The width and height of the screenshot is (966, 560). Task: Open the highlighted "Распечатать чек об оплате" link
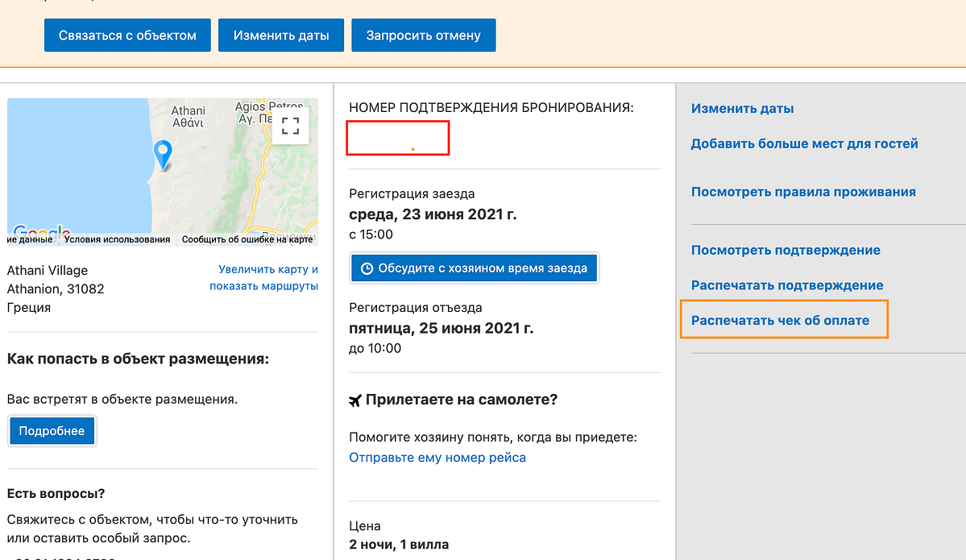point(780,319)
